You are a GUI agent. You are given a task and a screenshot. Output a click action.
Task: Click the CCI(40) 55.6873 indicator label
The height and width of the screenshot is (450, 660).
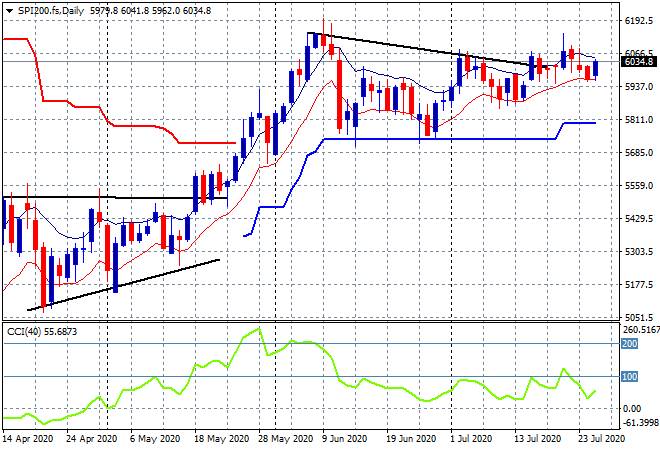[42, 332]
